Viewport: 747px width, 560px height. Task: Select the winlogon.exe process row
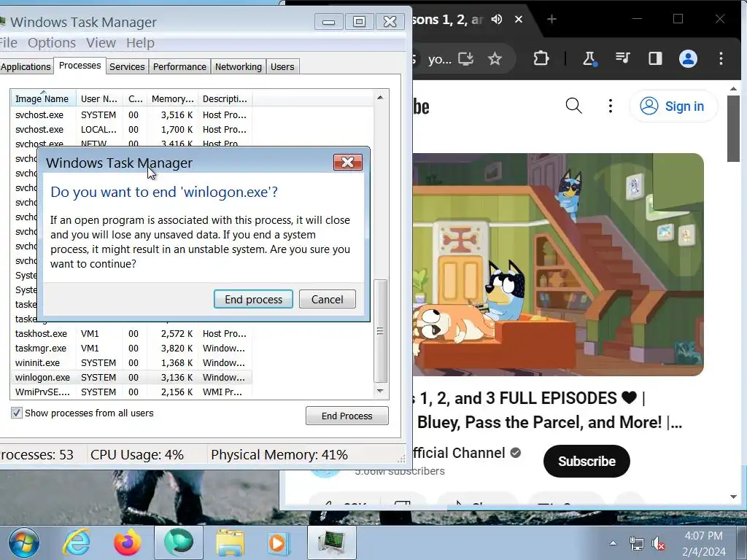click(131, 377)
